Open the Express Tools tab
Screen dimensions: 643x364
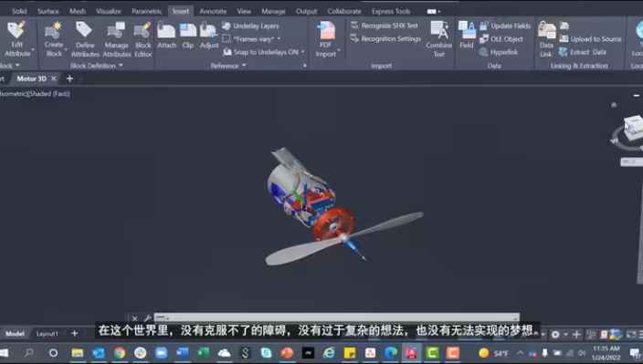coord(391,12)
